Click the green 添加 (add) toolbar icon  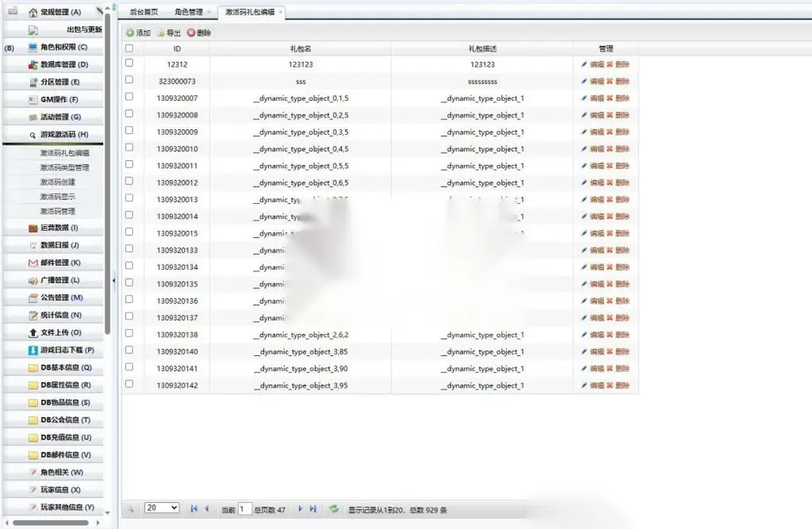130,33
